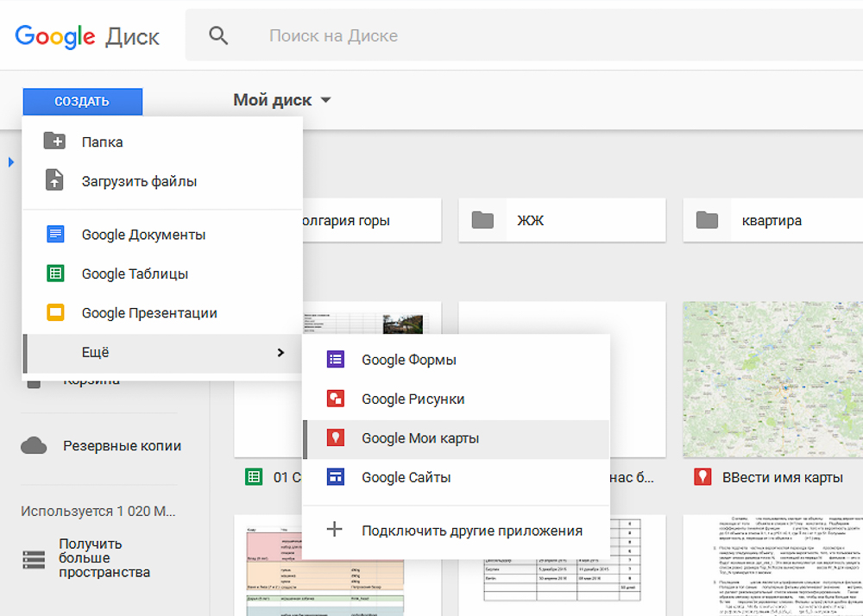
Task: Click the red Google Рисунки icon
Action: tap(335, 399)
